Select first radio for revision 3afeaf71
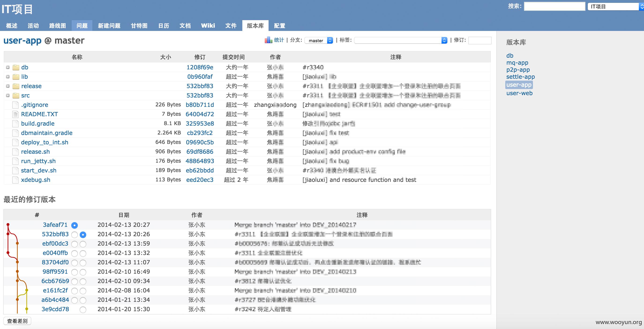644x329 pixels. tap(75, 225)
